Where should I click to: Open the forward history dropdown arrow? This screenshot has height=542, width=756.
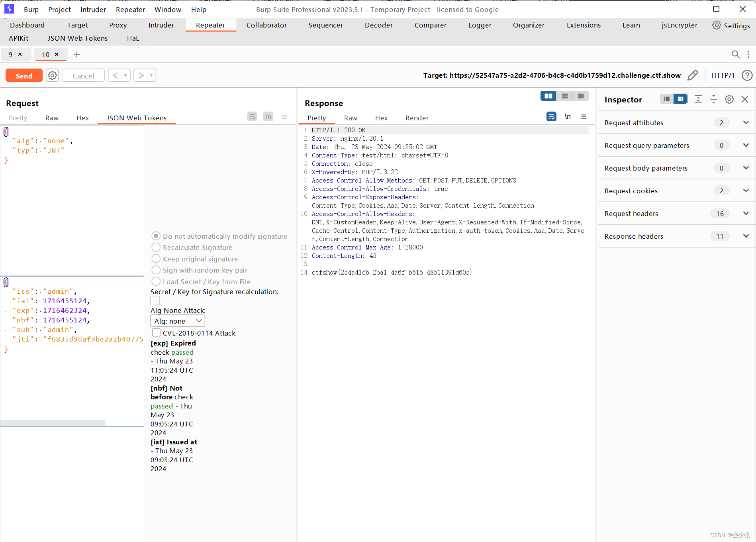click(151, 75)
